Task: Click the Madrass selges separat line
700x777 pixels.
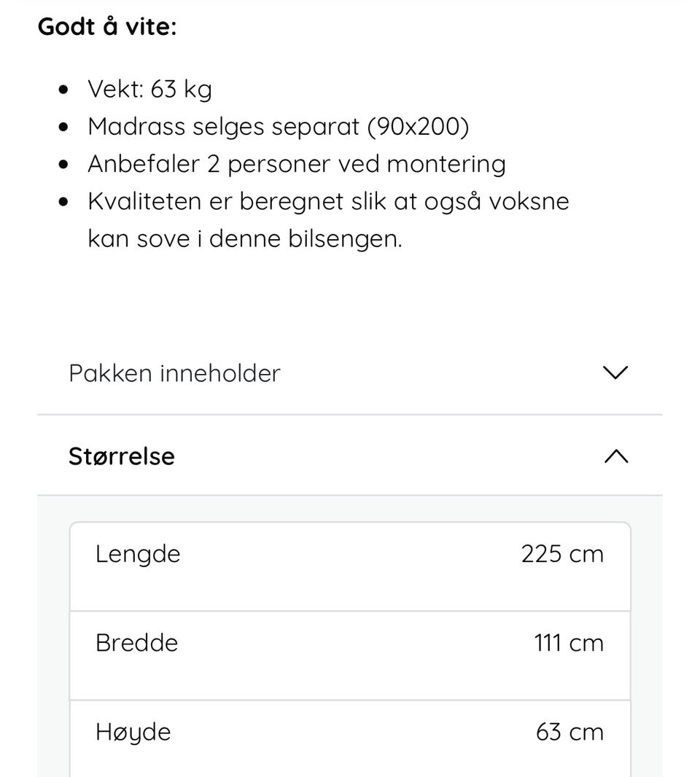Action: (x=278, y=127)
